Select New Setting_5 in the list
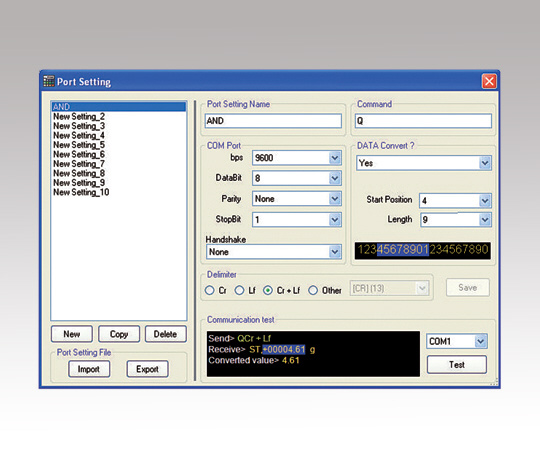 point(79,145)
